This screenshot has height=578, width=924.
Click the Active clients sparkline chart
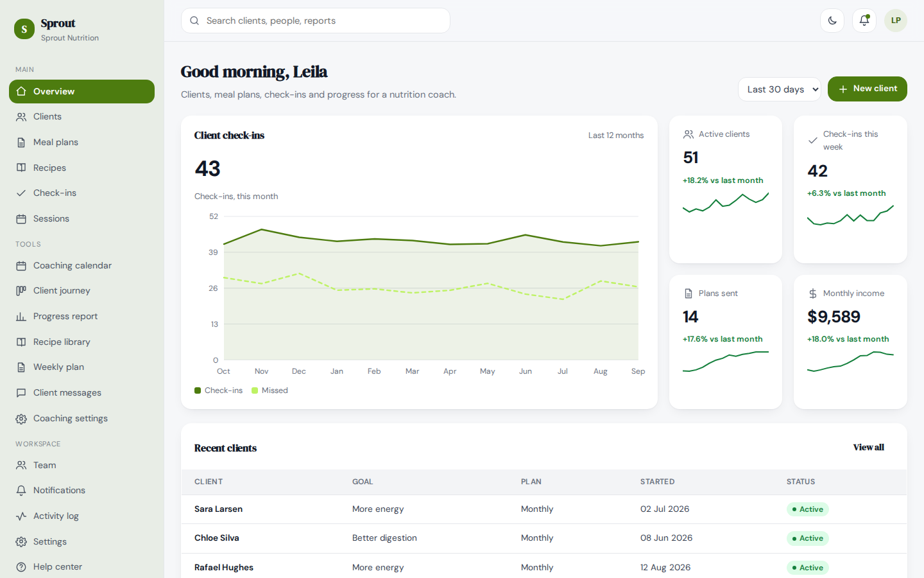(726, 203)
